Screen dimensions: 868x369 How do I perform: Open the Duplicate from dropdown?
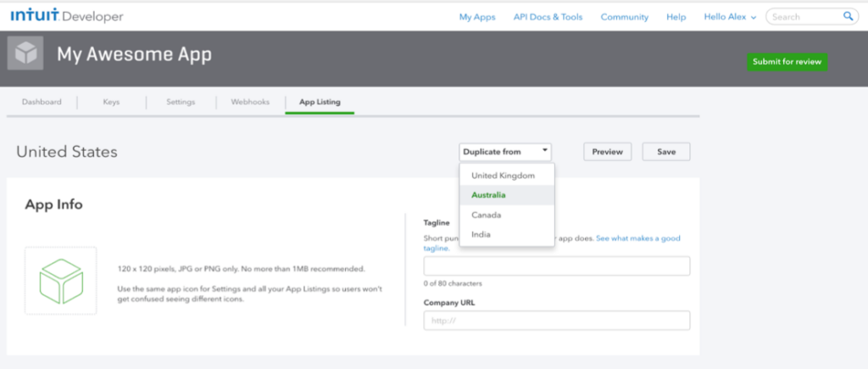505,152
